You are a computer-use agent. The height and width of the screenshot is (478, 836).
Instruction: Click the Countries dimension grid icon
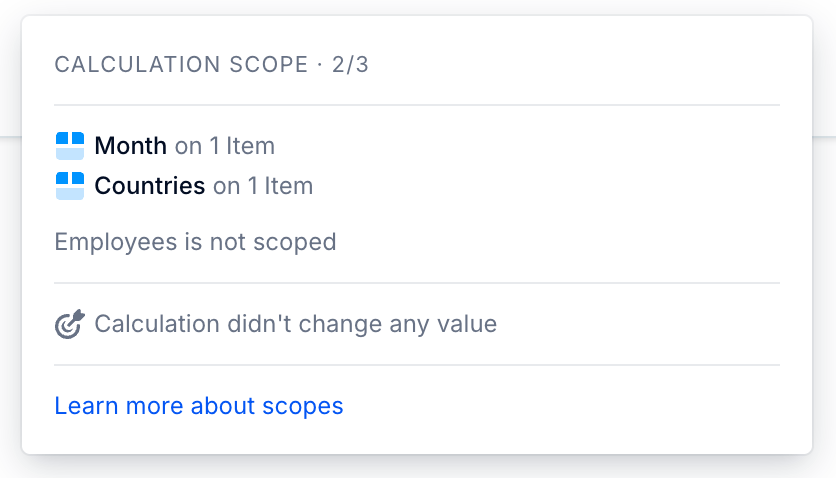[x=70, y=186]
